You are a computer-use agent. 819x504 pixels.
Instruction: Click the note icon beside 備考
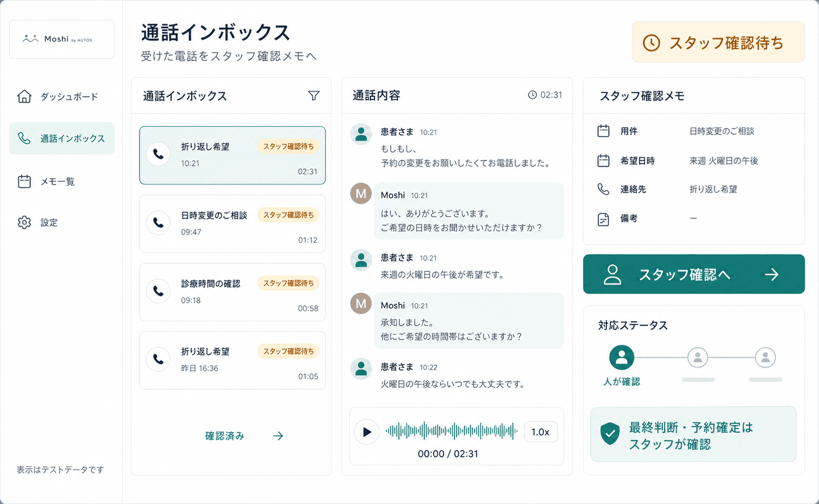pos(603,219)
